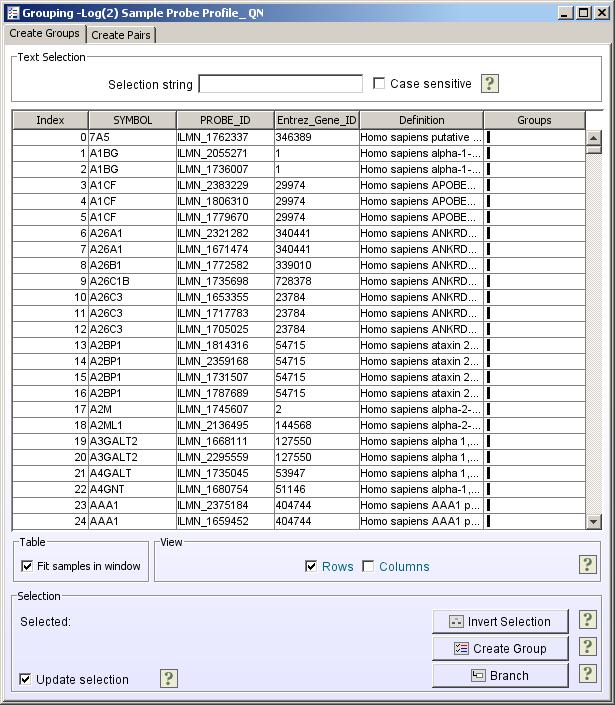615x705 pixels.
Task: Toggle the Case sensitive checkbox
Action: coord(379,83)
